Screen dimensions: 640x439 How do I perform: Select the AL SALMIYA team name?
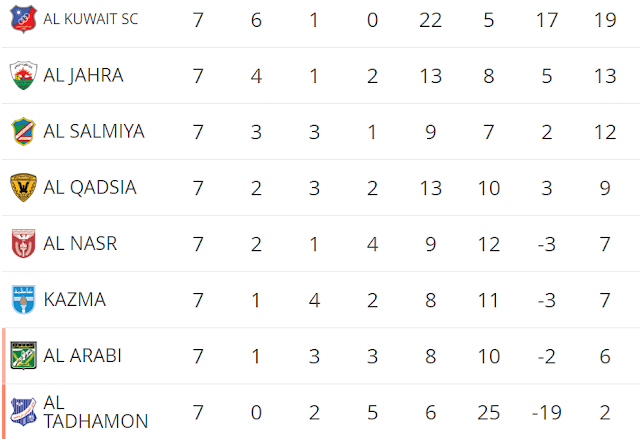[94, 131]
